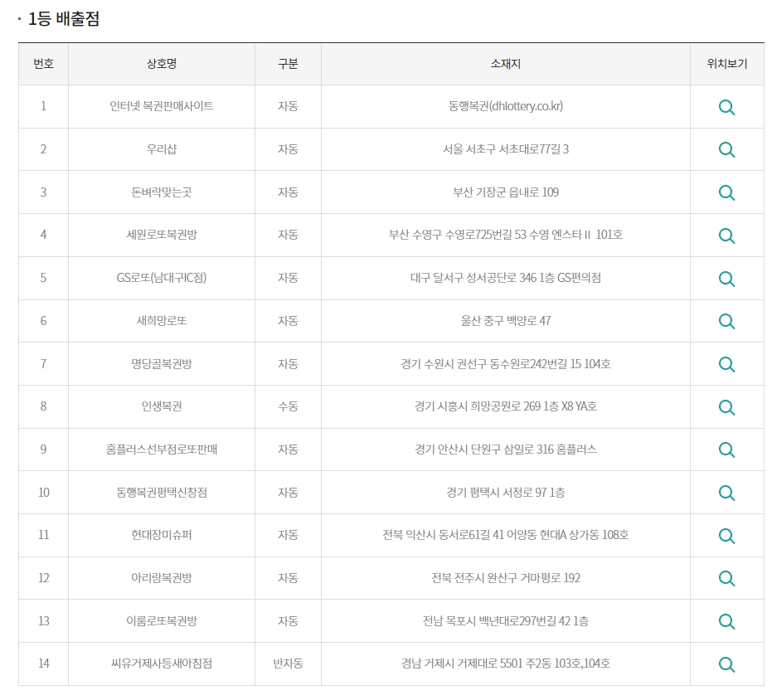
Task: Click the 소재지 column header
Action: [x=506, y=64]
